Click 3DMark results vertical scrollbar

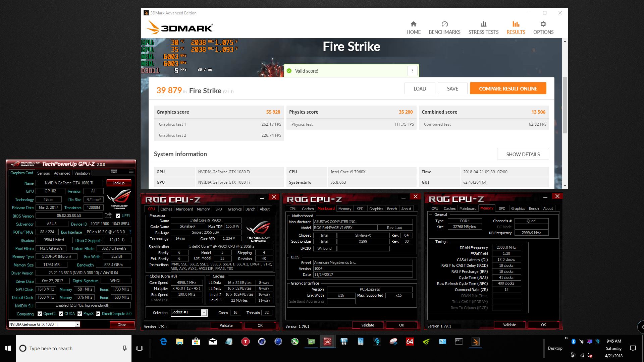point(565,105)
